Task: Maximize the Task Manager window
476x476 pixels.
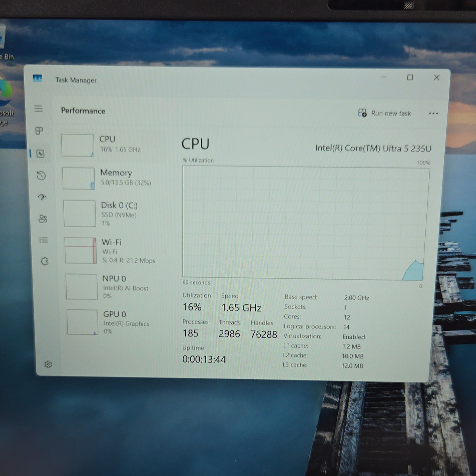Action: pyautogui.click(x=410, y=77)
